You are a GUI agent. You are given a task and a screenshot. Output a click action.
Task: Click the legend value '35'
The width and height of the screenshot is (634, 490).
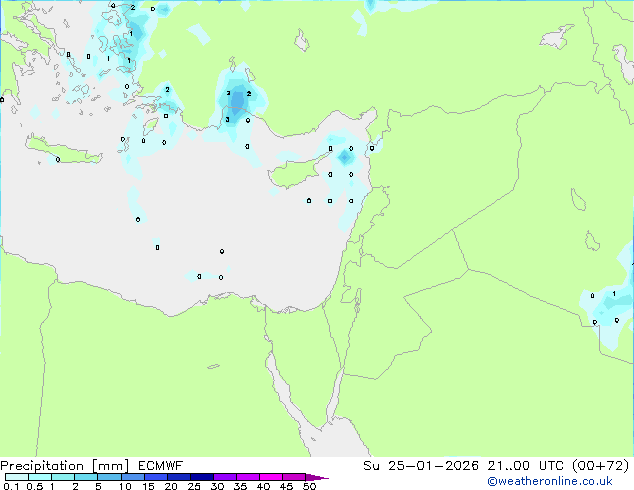click(240, 486)
